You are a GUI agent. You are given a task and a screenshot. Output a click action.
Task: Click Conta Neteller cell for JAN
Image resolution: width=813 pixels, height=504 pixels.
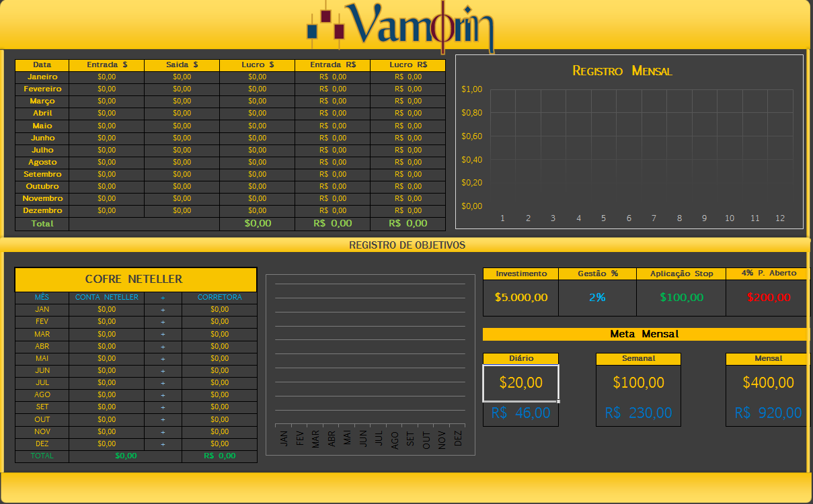coord(107,309)
